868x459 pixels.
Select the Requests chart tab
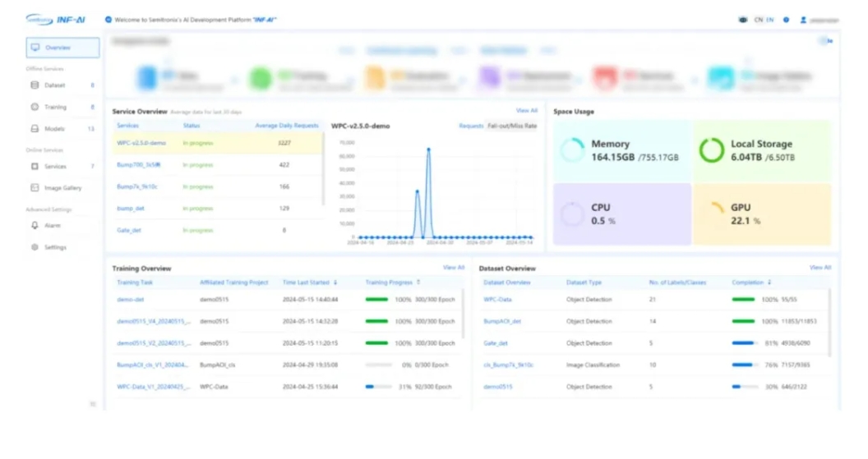(471, 126)
